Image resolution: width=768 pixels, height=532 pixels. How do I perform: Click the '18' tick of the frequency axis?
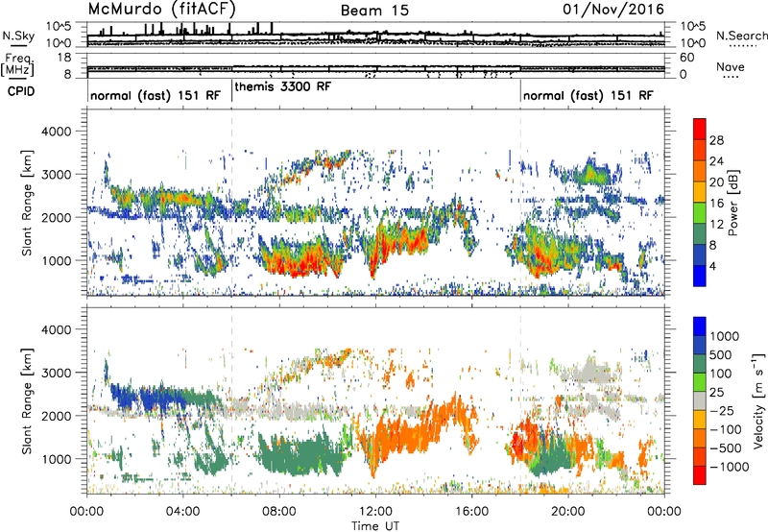click(x=63, y=58)
